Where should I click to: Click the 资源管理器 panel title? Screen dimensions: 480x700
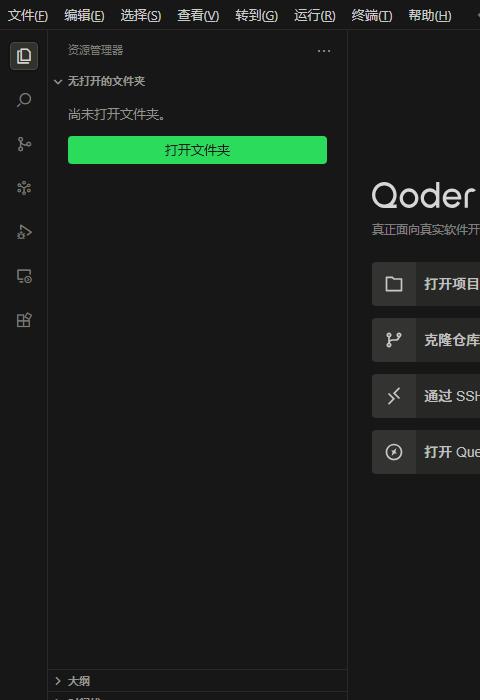96,50
